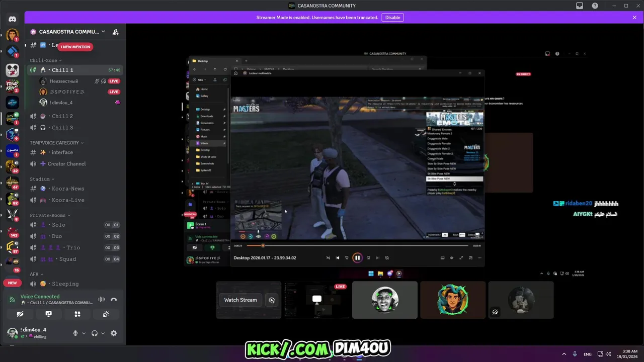Click the red NEW unread servers pill
The image size is (644, 362).
12,283
